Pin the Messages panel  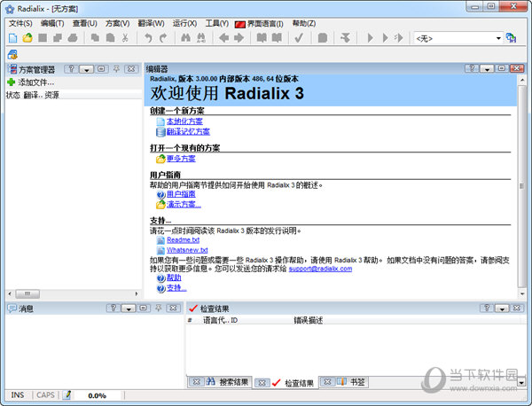[158, 308]
